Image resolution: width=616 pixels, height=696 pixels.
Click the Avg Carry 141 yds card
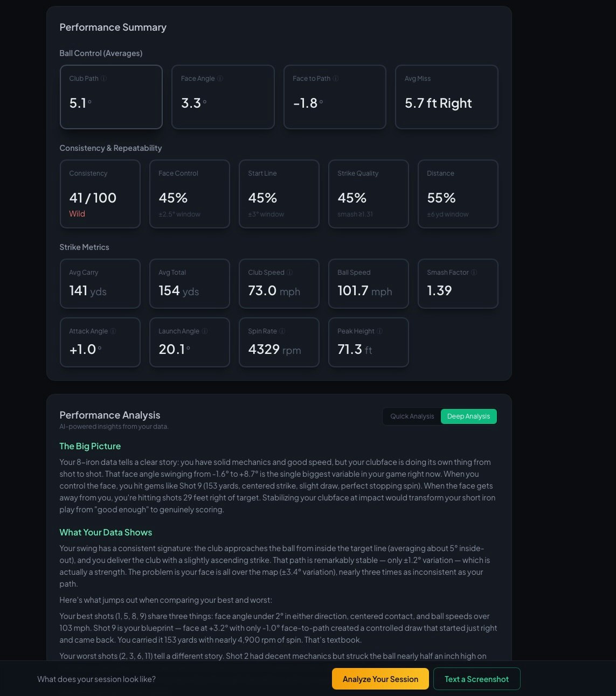coord(100,284)
